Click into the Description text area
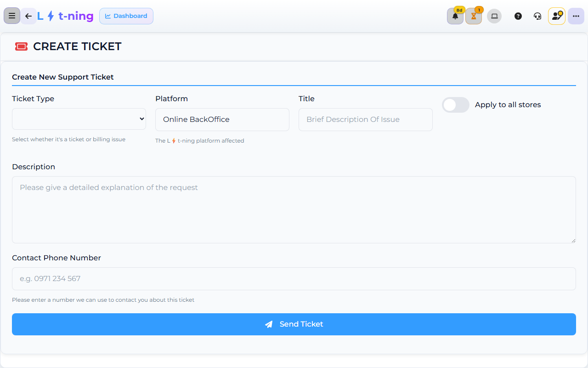The width and height of the screenshot is (588, 368). point(294,210)
